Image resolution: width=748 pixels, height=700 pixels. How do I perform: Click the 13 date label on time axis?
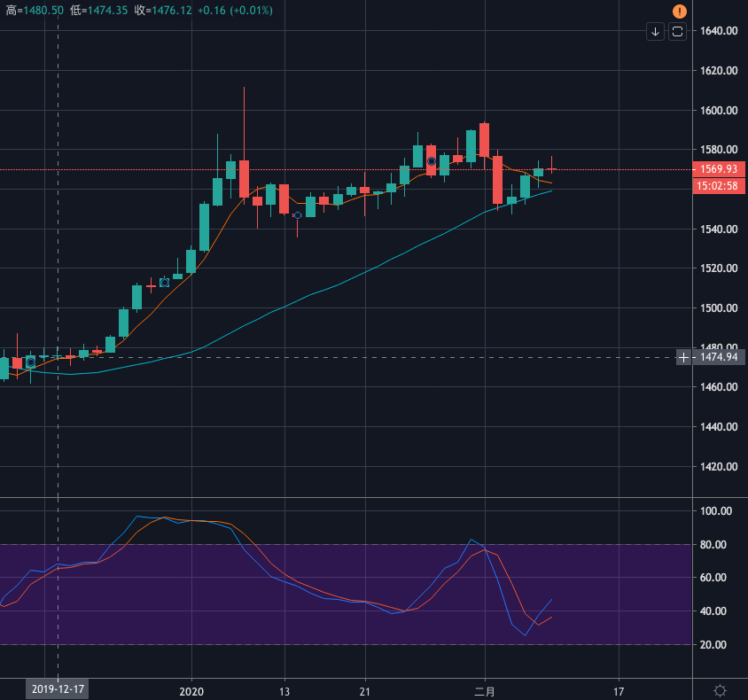pos(284,691)
